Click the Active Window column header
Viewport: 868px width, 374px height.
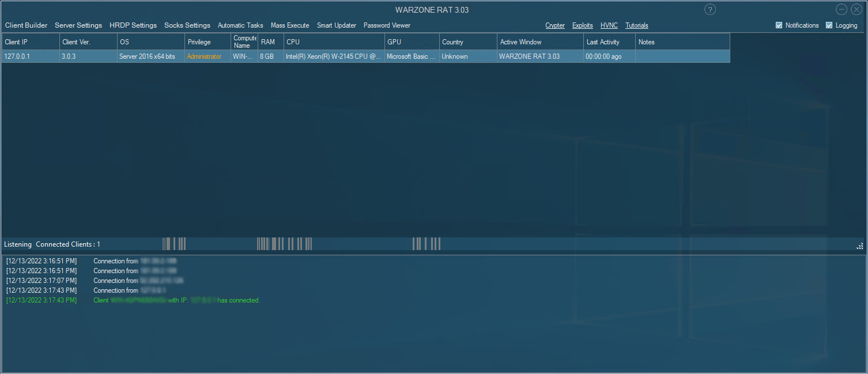541,41
